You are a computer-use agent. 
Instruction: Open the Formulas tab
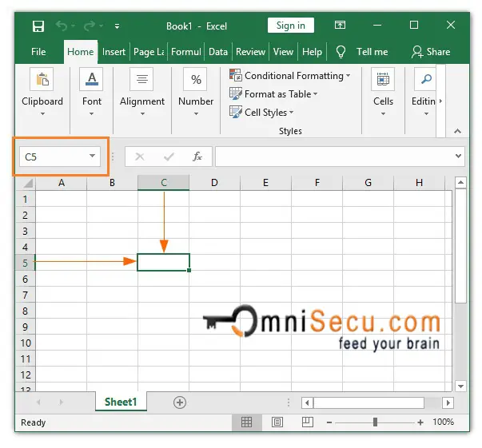[186, 52]
